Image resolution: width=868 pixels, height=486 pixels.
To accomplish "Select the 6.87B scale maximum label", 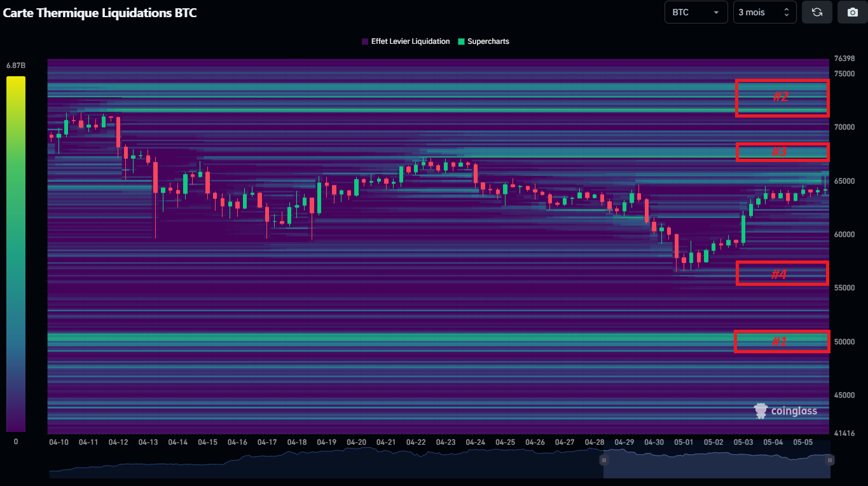I will point(16,65).
